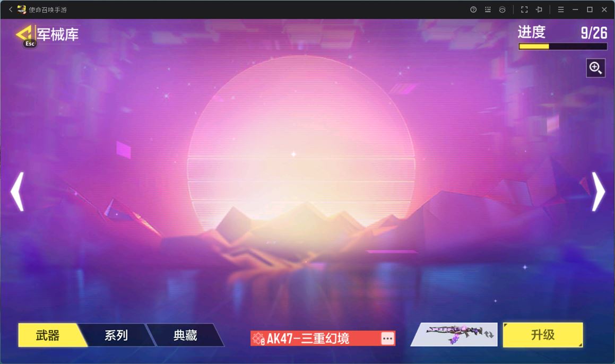Select the 武器 tab

pos(48,335)
